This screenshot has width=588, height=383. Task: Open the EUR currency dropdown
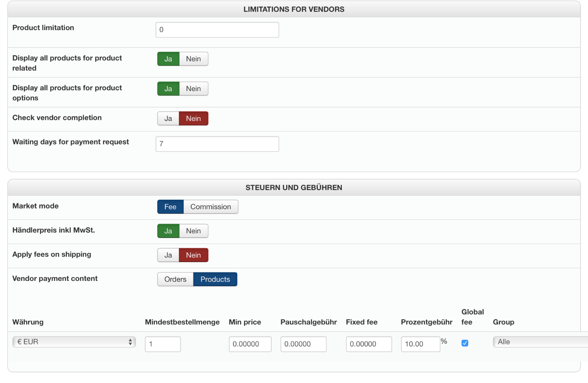[x=74, y=342]
